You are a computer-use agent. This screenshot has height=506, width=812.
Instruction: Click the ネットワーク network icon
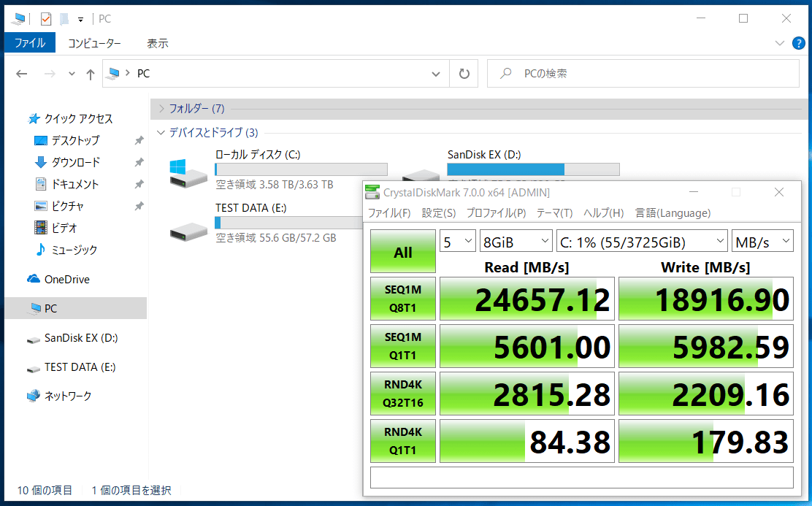tap(34, 396)
